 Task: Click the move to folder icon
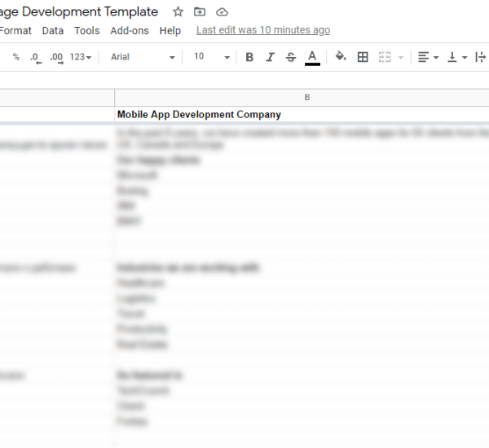(x=200, y=11)
